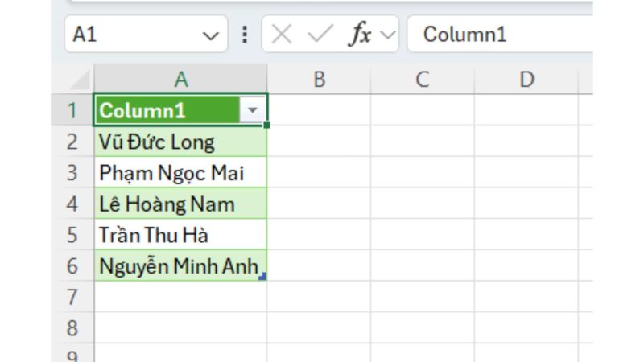Click the Select All corner triangle

pyautogui.click(x=80, y=80)
